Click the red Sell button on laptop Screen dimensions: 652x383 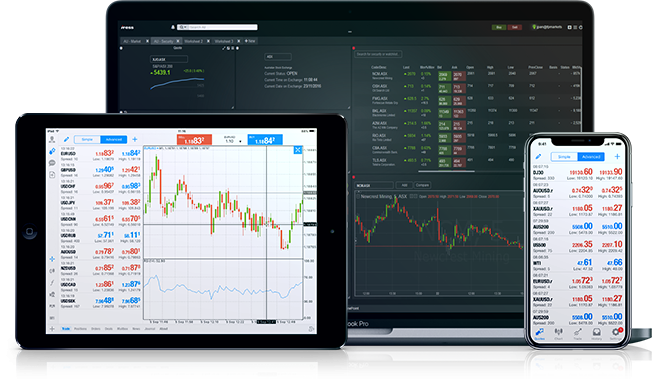coord(515,27)
